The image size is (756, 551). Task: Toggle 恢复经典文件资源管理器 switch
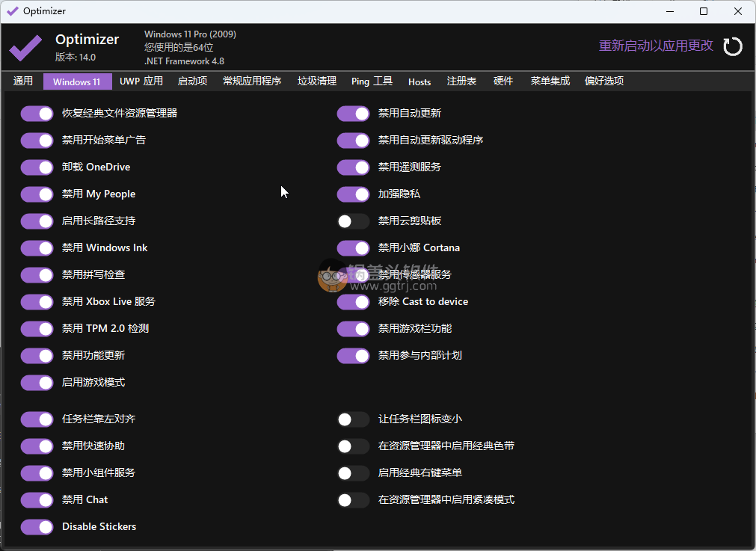[x=37, y=114]
